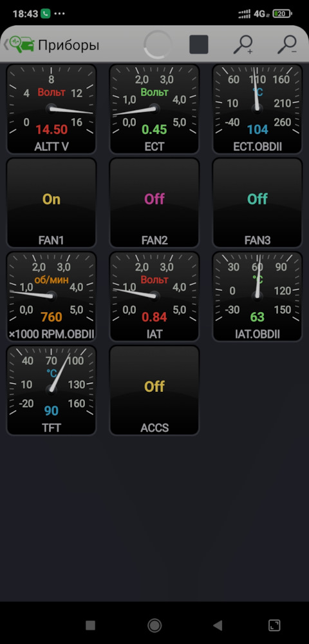
Task: Tap Android back triangle button
Action: click(x=218, y=625)
